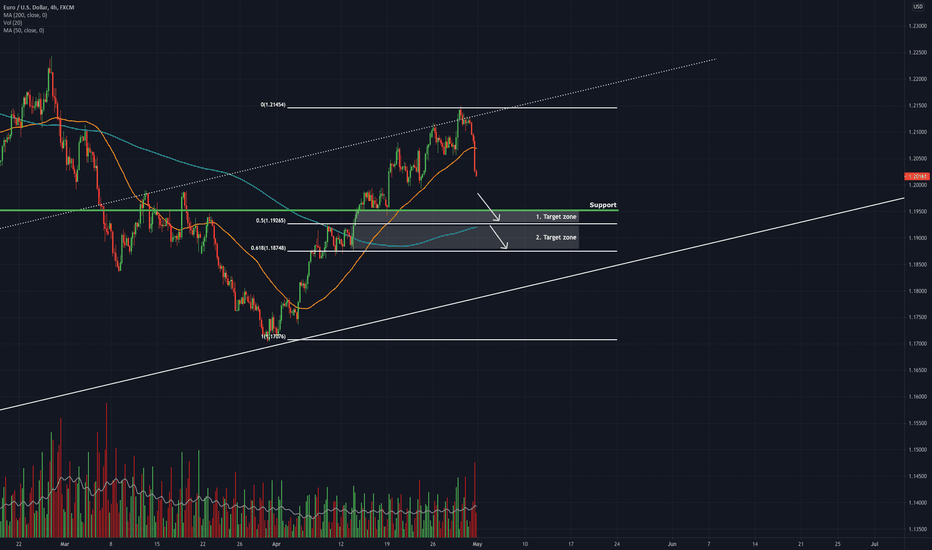Click the 1.15000 price axis label
The height and width of the screenshot is (550, 932).
click(x=917, y=450)
